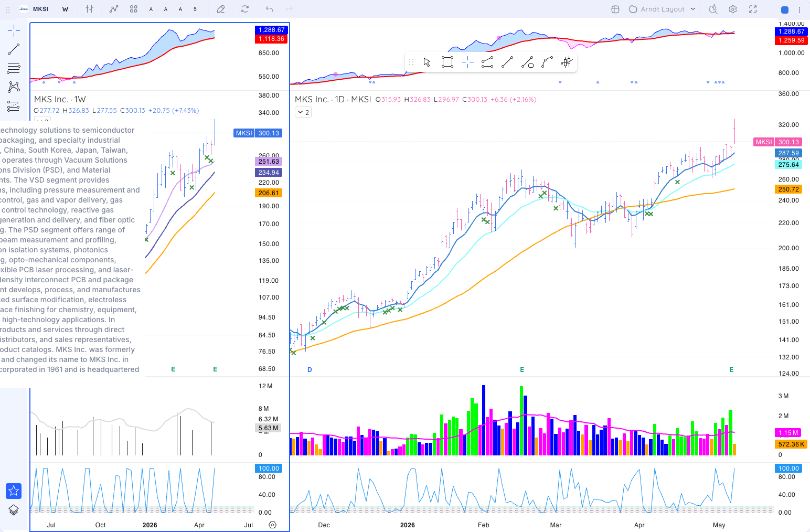810x532 pixels.
Task: Open the pattern drawing tool in sidebar
Action: (14, 87)
